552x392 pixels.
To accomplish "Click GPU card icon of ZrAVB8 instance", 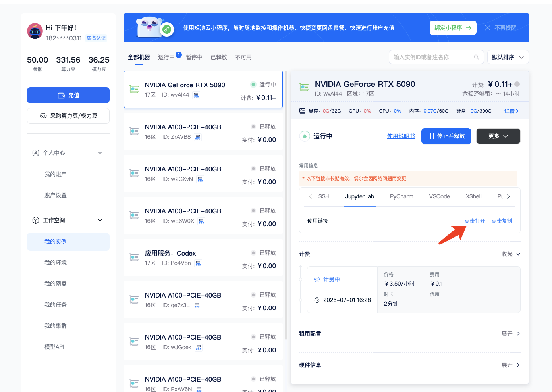I will pyautogui.click(x=135, y=131).
